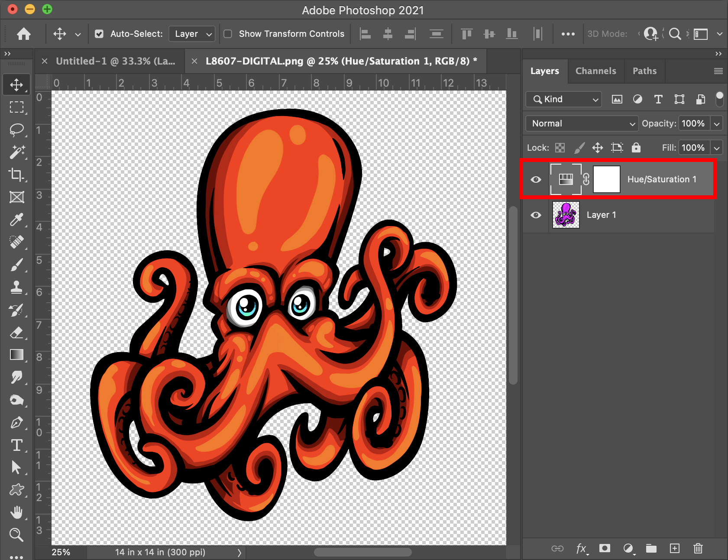728x560 pixels.
Task: Switch to the Channels tab
Action: 595,71
